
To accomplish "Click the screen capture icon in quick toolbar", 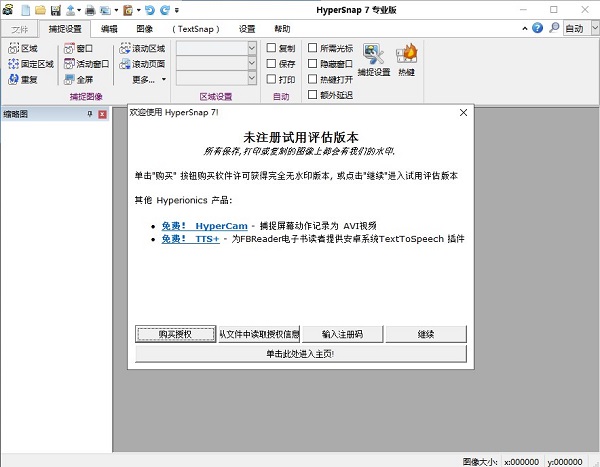I will tap(105, 10).
